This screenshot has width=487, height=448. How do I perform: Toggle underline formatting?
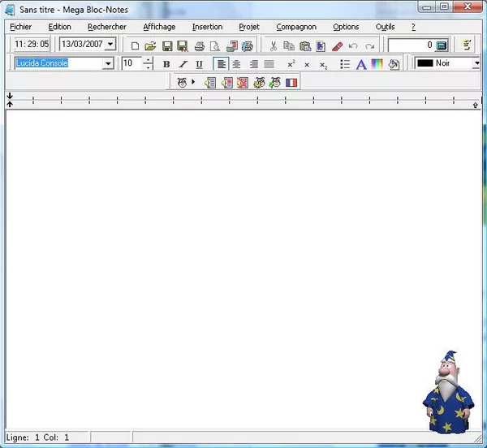click(x=200, y=65)
